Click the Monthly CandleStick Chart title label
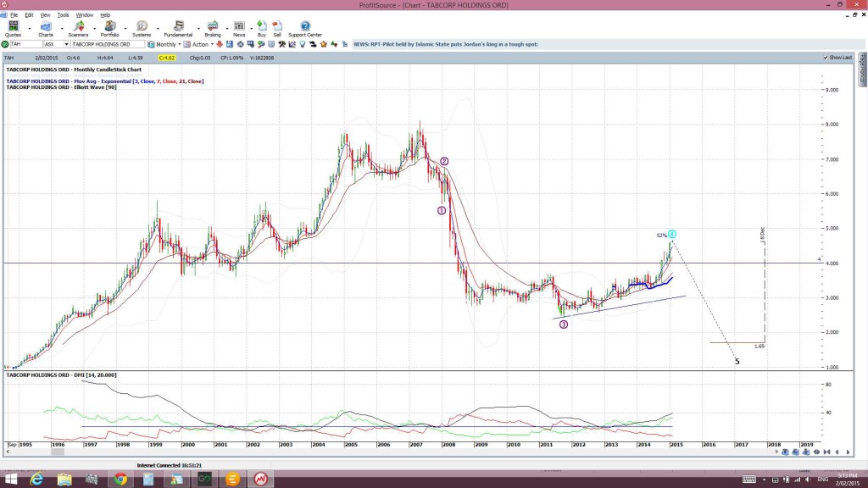Image resolution: width=868 pixels, height=488 pixels. [x=74, y=69]
